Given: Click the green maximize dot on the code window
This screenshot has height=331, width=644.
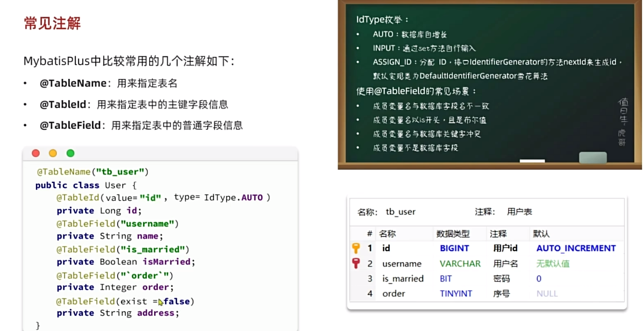Looking at the screenshot, I should [x=71, y=153].
